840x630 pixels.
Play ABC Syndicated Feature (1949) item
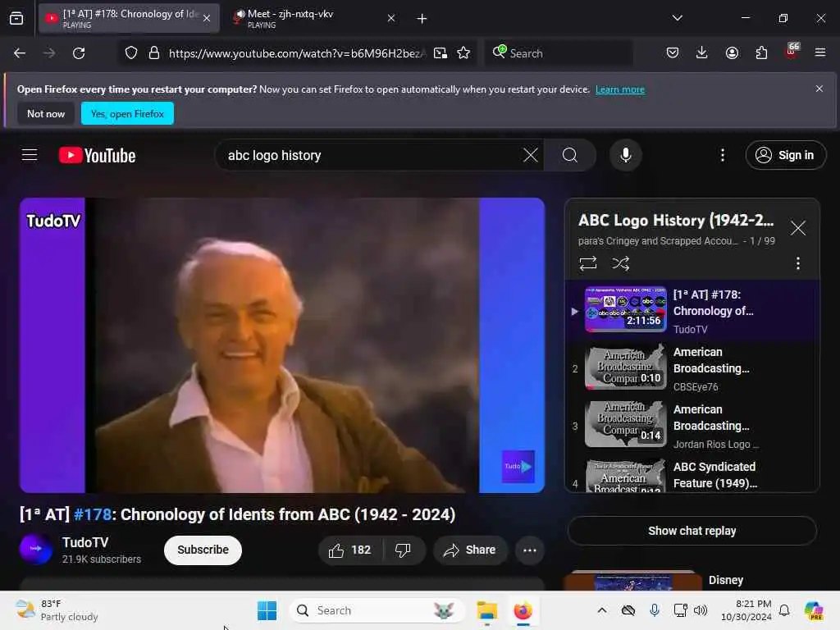tap(692, 475)
